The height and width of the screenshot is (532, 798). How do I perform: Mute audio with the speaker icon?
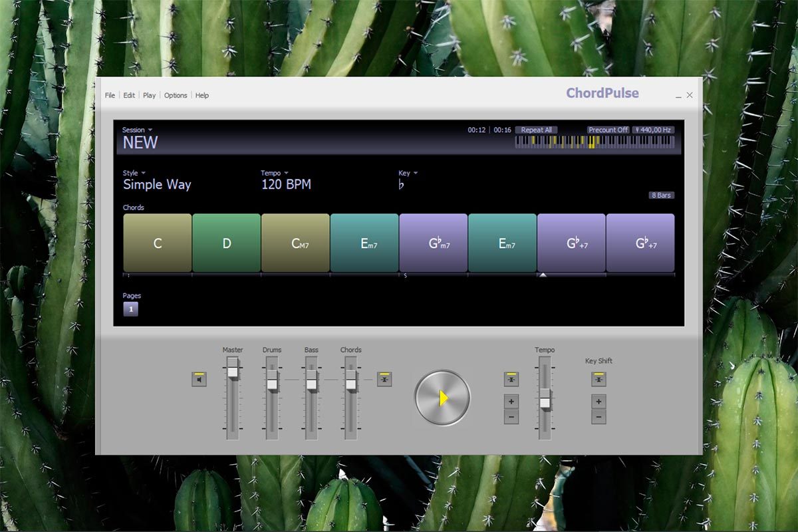click(199, 379)
